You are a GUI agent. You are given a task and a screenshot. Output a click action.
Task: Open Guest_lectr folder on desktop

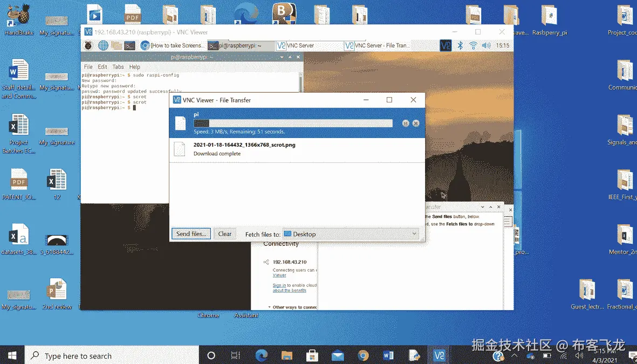[587, 294]
